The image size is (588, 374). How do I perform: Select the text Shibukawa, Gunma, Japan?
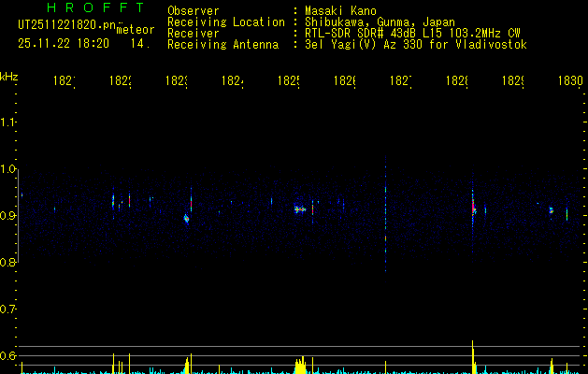pos(380,22)
